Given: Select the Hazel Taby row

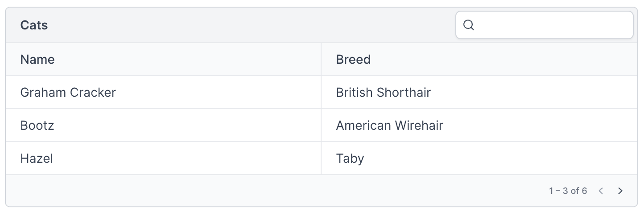Looking at the screenshot, I should click(322, 158).
